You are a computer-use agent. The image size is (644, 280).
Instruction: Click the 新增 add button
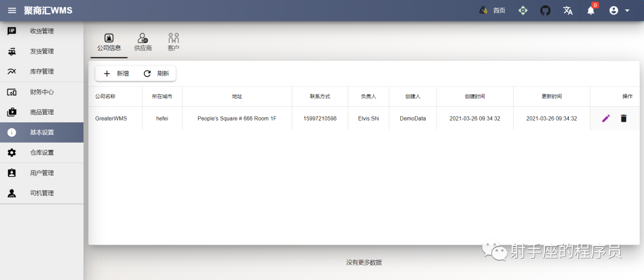point(116,73)
